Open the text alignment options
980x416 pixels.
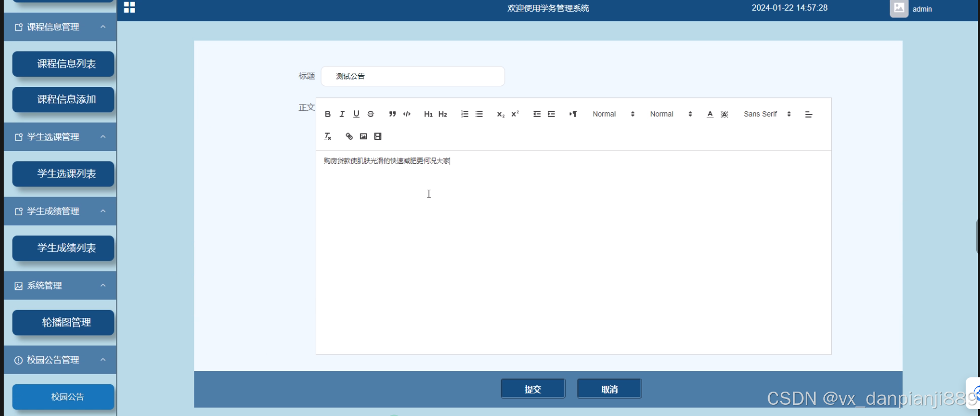[809, 114]
